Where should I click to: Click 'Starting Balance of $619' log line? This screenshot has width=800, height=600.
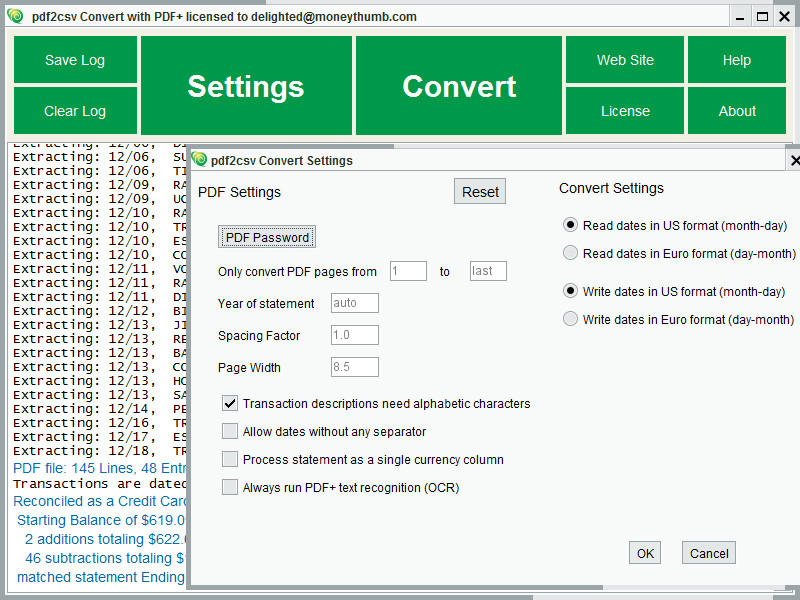(x=101, y=520)
